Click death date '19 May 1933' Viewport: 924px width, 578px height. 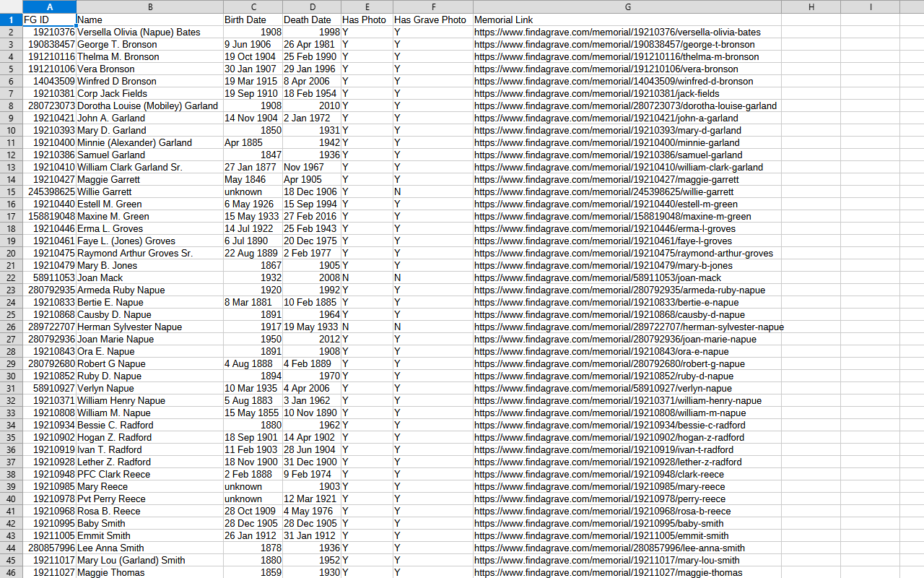310,327
